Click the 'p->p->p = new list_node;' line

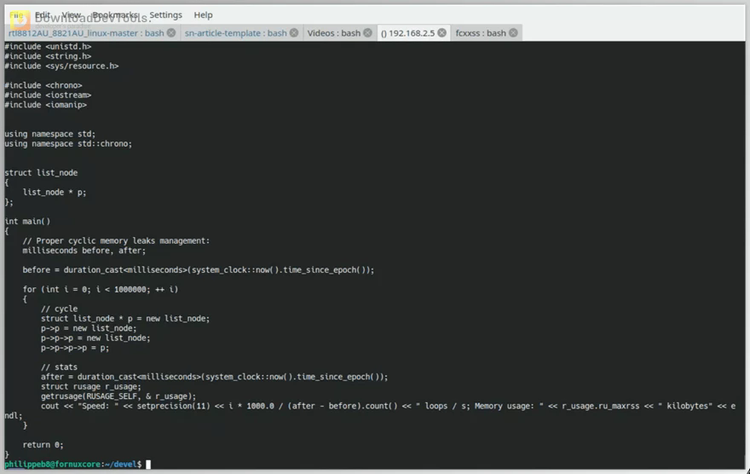pos(96,338)
